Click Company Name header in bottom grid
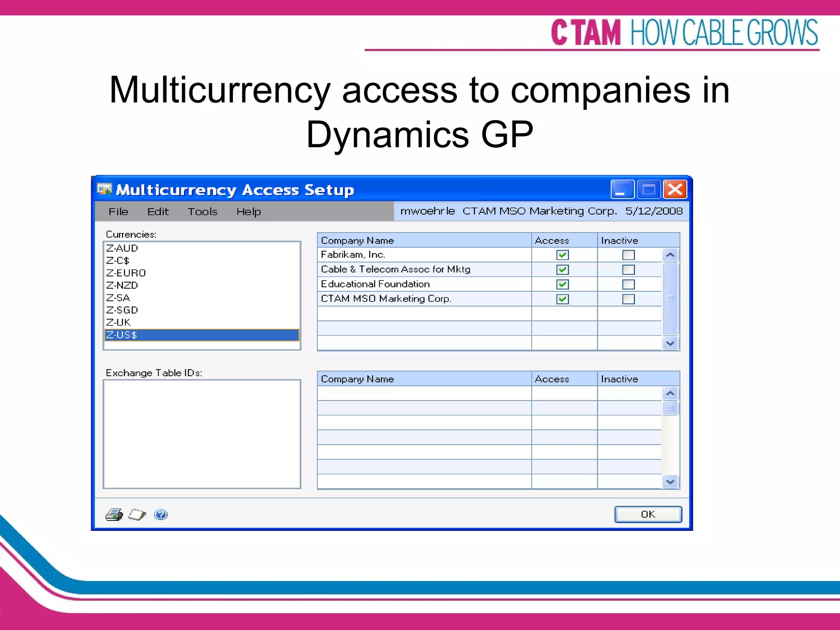Viewport: 840px width, 630px height. tap(425, 379)
